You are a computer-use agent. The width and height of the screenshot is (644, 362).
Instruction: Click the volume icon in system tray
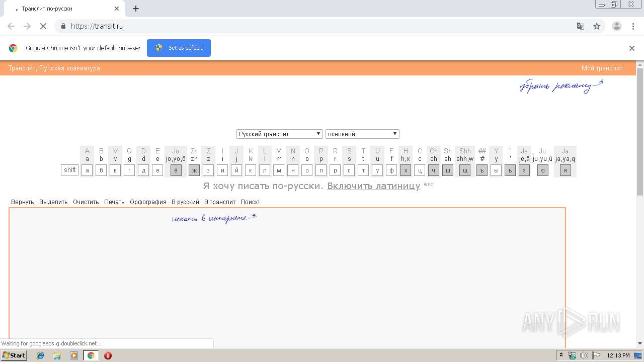(584, 355)
